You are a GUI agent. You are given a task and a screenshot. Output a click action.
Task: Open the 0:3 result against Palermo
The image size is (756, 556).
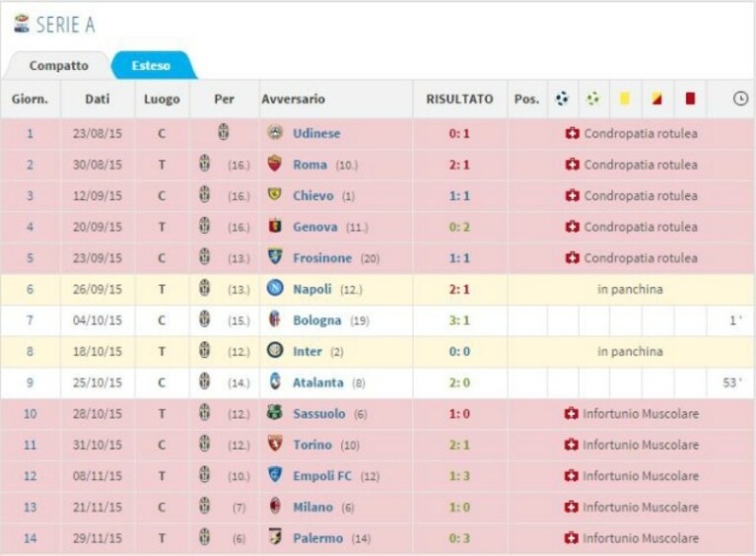pos(459,538)
